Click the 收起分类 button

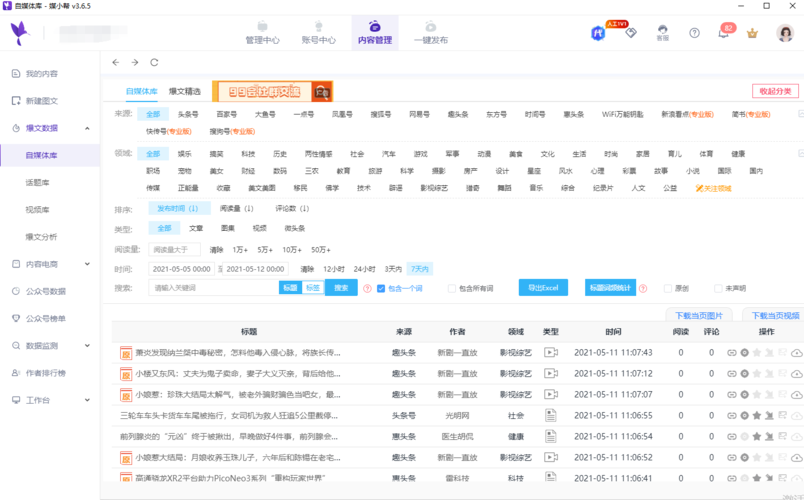[775, 91]
